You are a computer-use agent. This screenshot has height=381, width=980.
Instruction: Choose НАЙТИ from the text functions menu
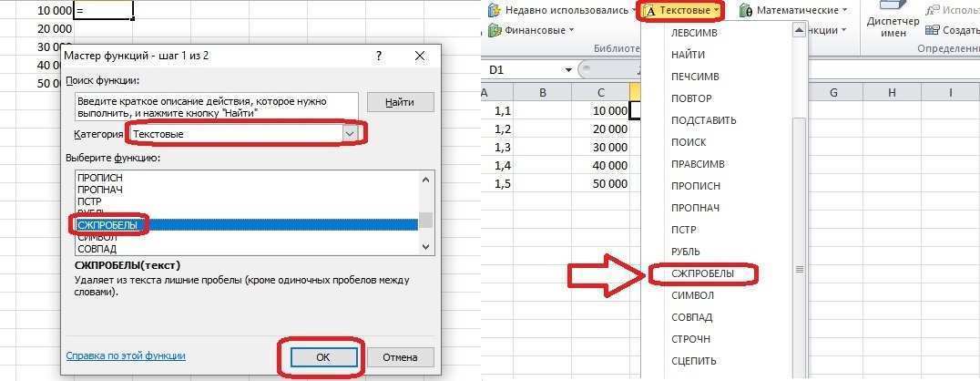(x=688, y=55)
